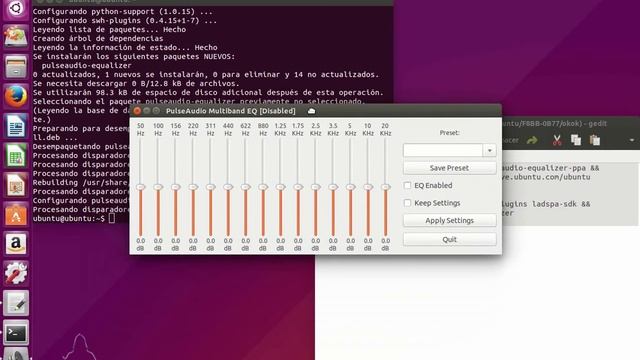Image resolution: width=640 pixels, height=360 pixels.
Task: Open the Preset dropdown arrow
Action: [489, 151]
